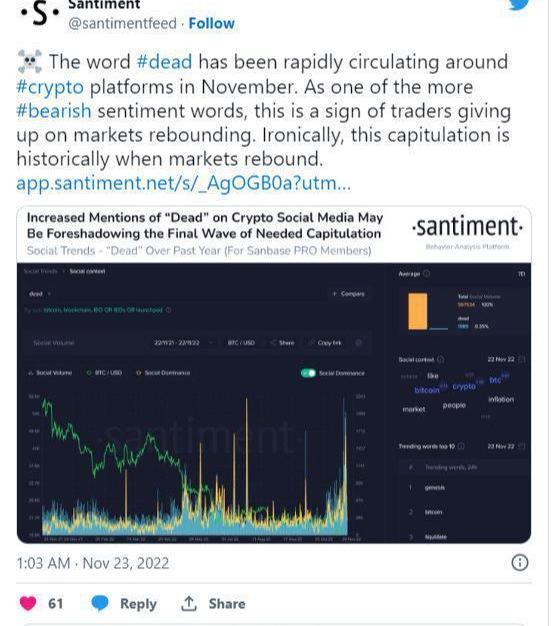The image size is (560, 626).
Task: Click the Santiment profile avatar logo
Action: click(40, 13)
